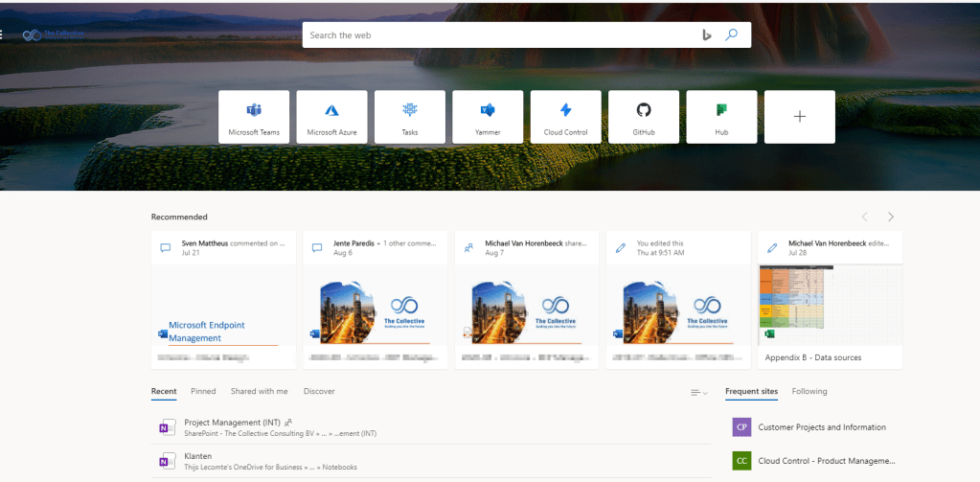
Task: Open the Cloud Control shortcut
Action: point(565,117)
